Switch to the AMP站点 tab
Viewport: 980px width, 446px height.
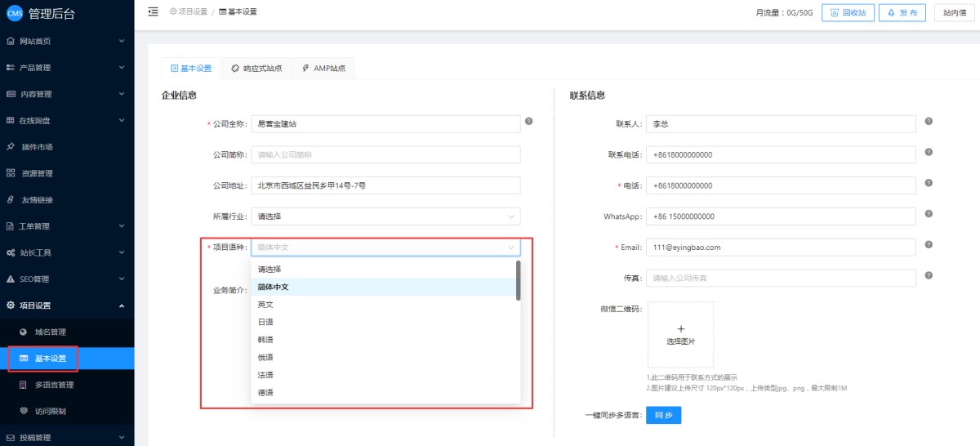323,69
